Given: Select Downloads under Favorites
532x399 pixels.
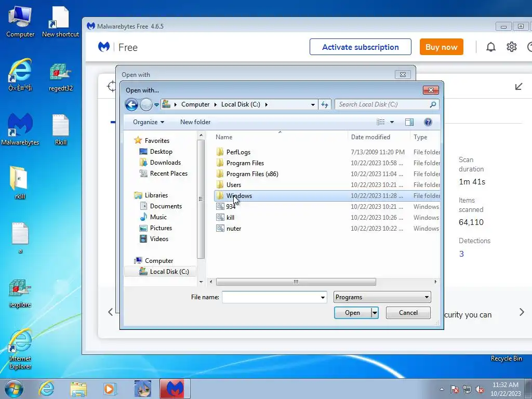Looking at the screenshot, I should point(165,163).
